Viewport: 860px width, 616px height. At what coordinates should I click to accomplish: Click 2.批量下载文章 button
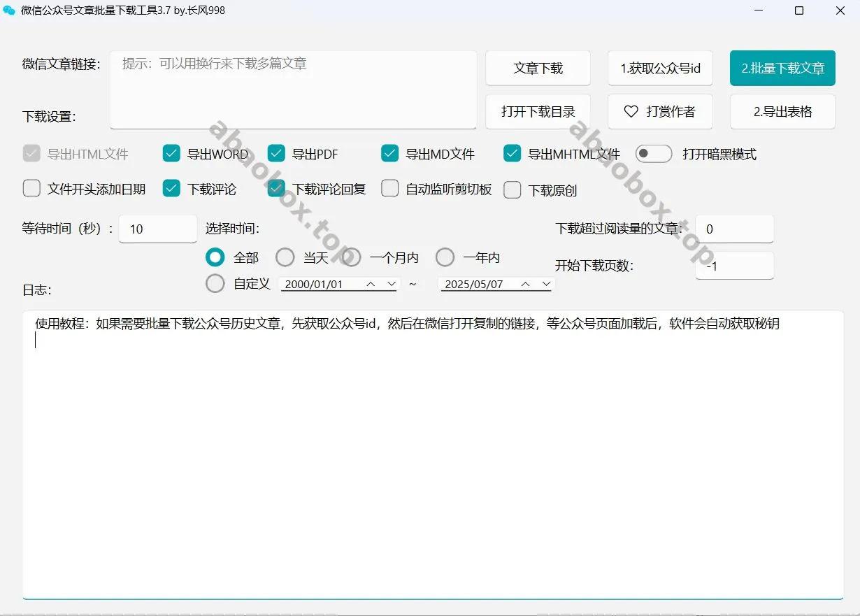(782, 69)
